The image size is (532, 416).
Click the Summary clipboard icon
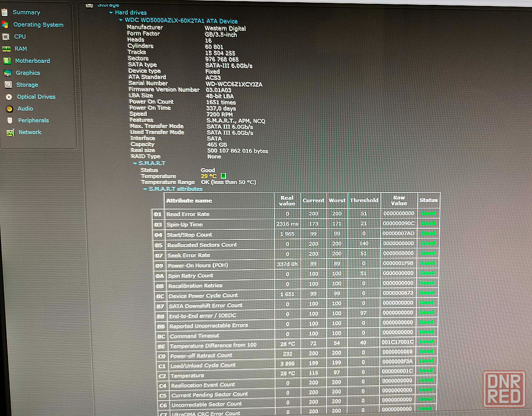(5, 12)
